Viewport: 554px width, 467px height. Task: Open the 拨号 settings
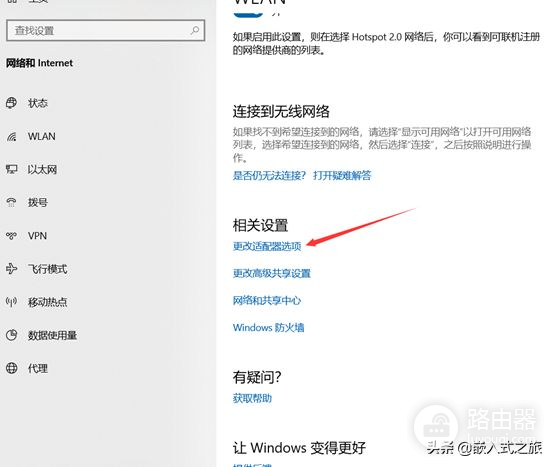38,202
